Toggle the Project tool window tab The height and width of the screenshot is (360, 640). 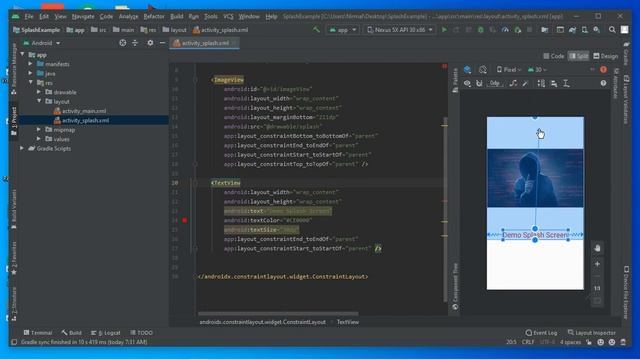[x=14, y=121]
